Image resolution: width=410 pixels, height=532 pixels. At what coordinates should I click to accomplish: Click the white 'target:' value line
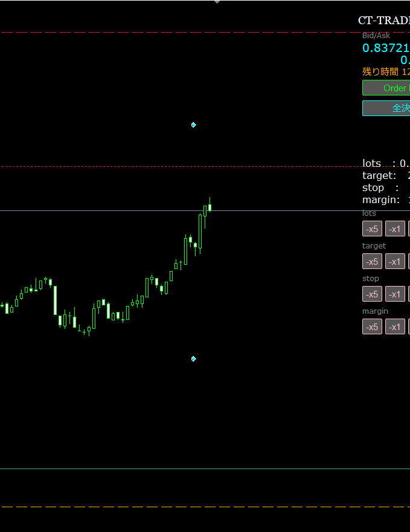(x=386, y=176)
